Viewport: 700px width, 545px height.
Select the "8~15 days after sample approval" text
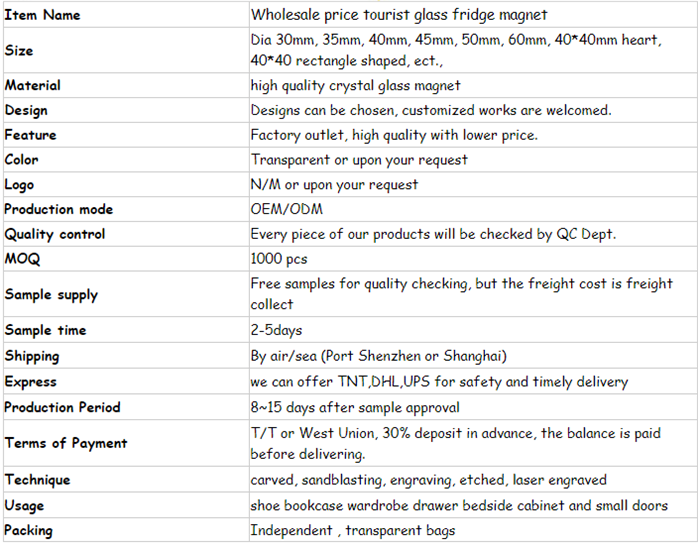tap(355, 407)
